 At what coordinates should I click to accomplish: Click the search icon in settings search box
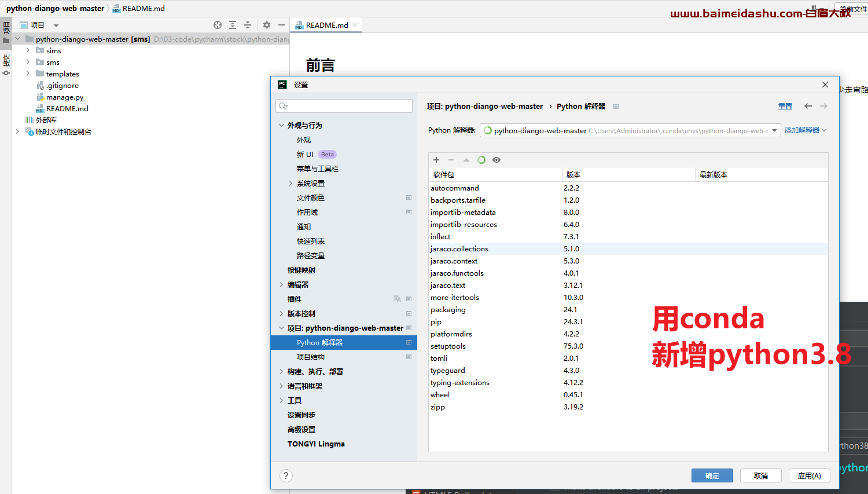point(283,106)
